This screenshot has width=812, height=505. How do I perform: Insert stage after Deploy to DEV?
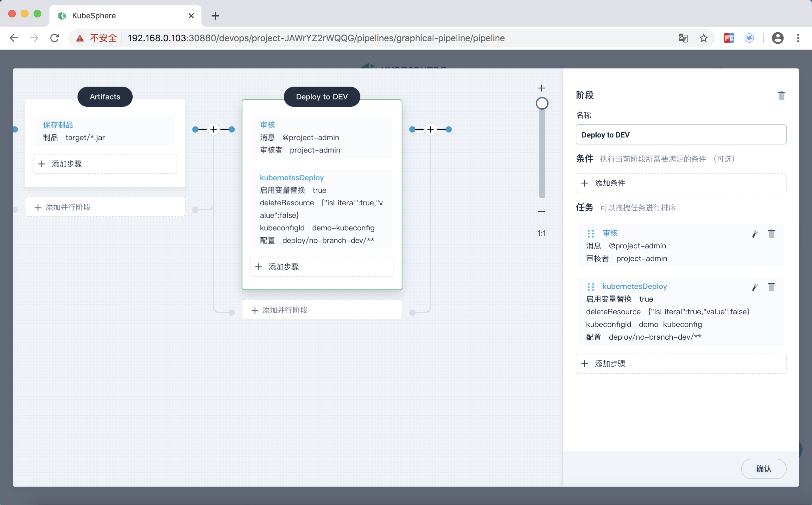coord(430,129)
